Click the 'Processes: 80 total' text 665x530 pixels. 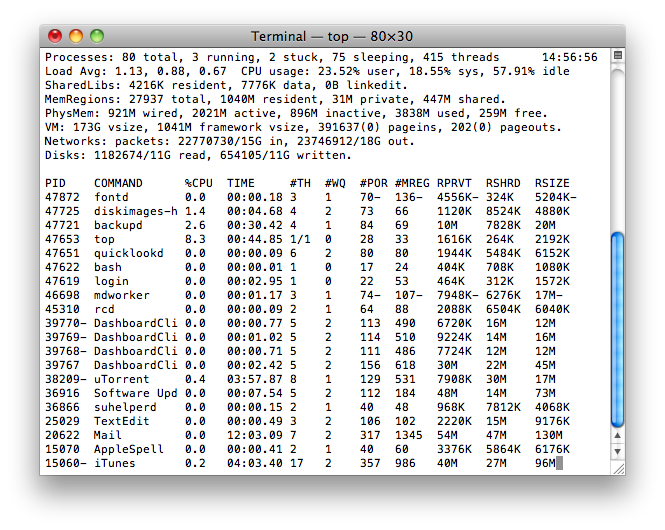(x=111, y=57)
